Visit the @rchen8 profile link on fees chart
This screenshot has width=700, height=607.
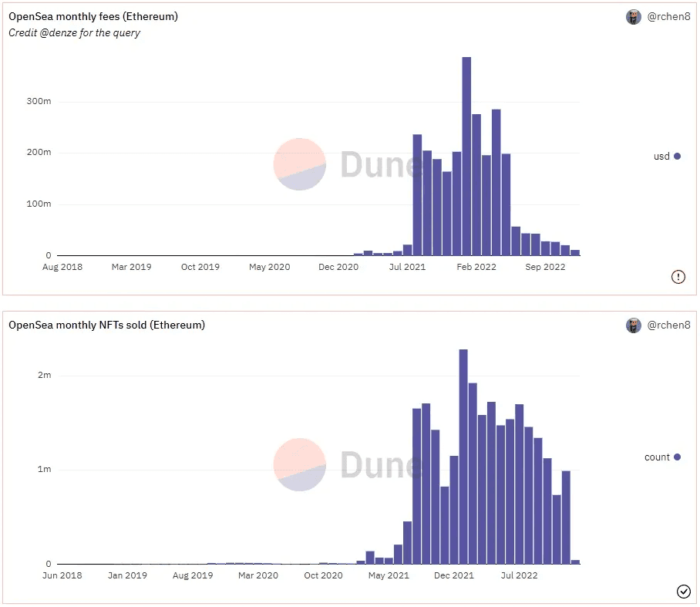(668, 16)
